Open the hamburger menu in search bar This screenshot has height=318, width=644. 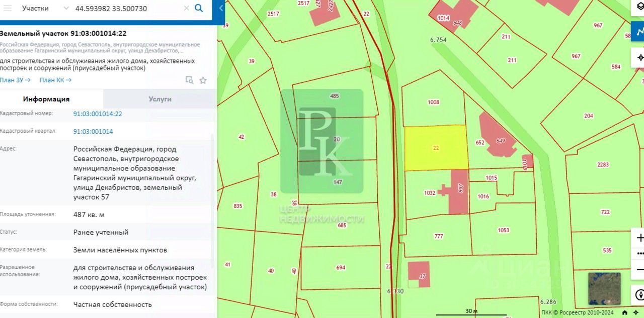8,8
